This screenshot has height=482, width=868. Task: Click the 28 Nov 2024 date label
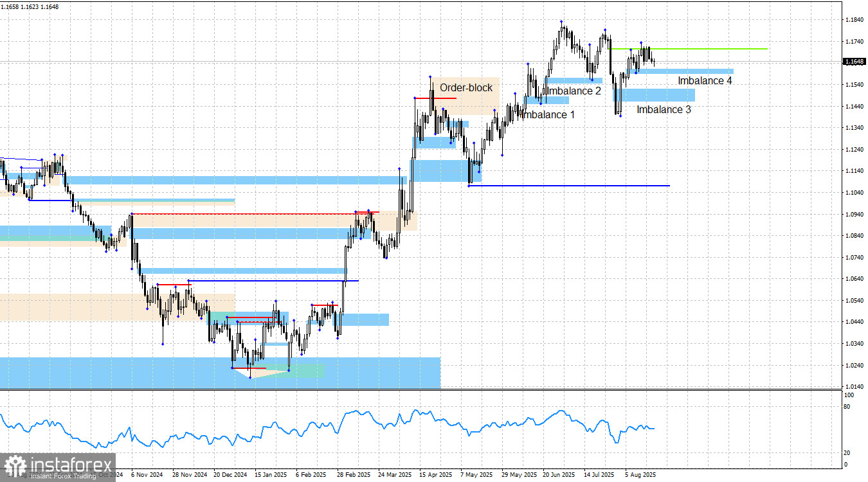[190, 476]
